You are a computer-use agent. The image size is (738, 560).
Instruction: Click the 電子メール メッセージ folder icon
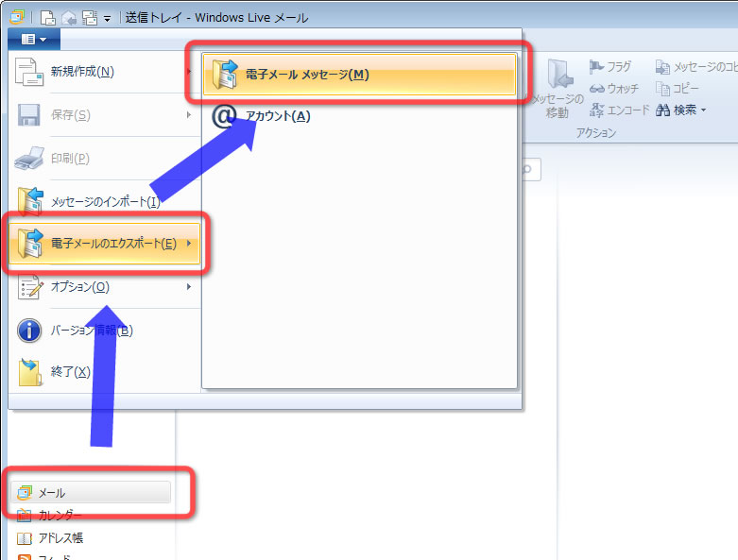click(225, 75)
